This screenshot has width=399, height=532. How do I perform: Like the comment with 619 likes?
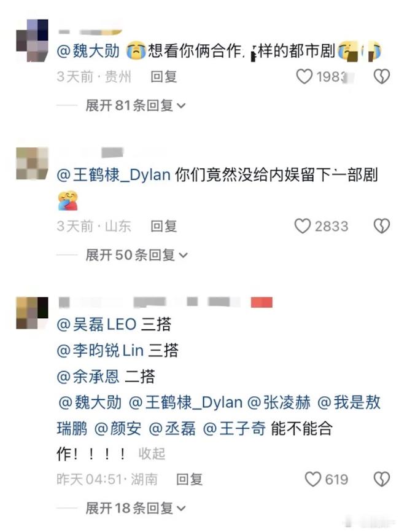click(312, 479)
